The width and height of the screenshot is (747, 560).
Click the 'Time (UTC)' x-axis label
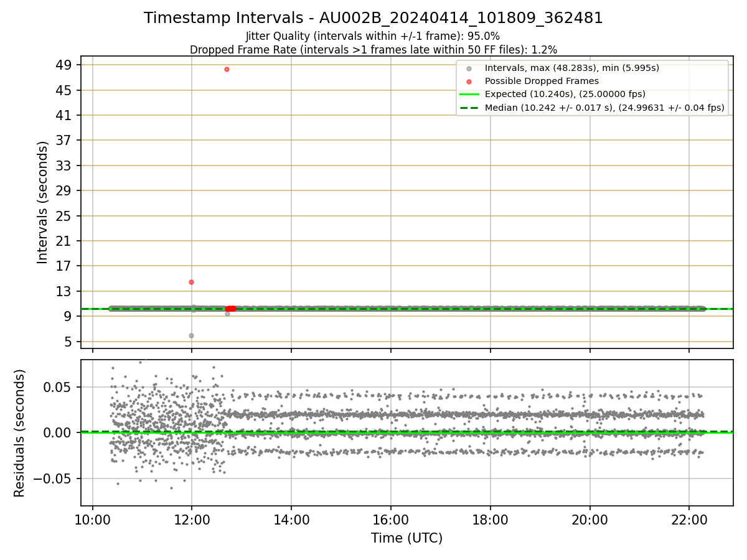406,538
